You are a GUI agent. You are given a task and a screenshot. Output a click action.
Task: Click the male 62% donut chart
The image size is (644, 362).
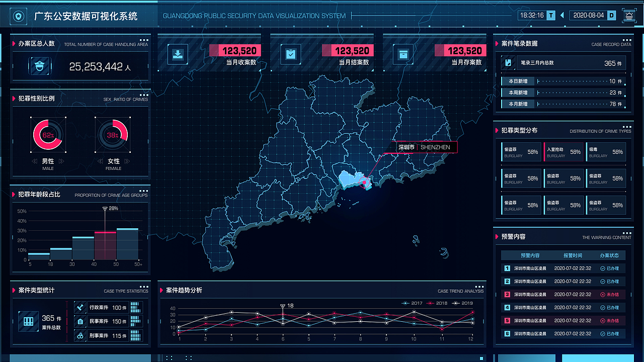[x=48, y=135]
